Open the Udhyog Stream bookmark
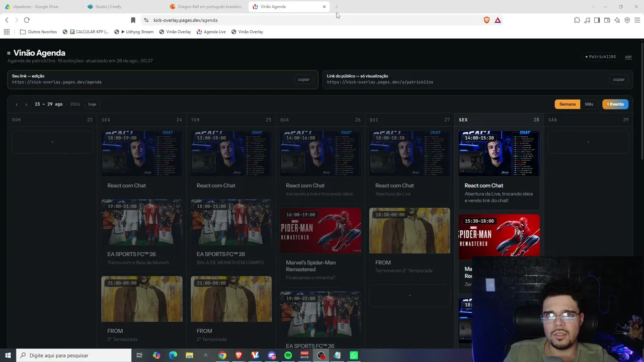This screenshot has width=644, height=362. click(x=134, y=32)
